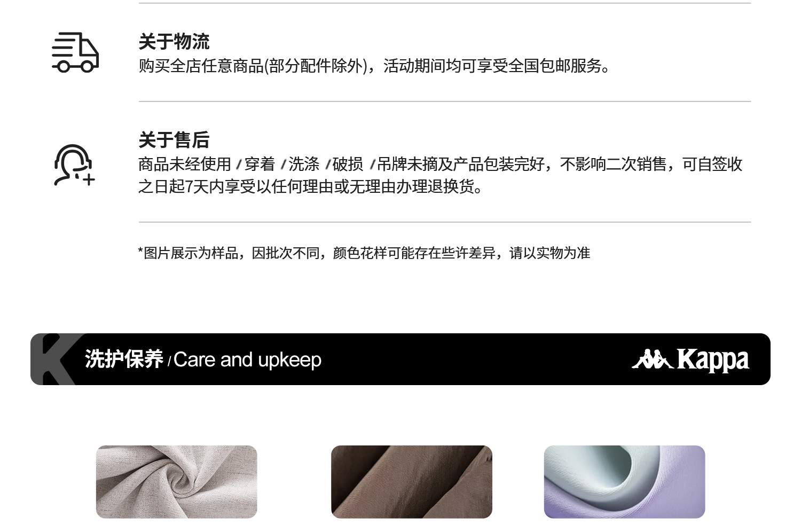The image size is (801, 532).
Task: Click the Kappa wordmark text
Action: [x=713, y=360]
